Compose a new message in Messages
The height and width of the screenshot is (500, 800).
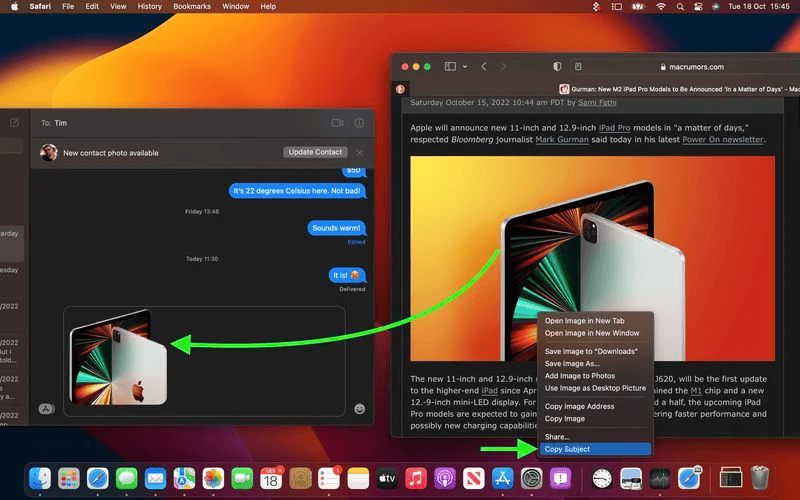pos(14,122)
